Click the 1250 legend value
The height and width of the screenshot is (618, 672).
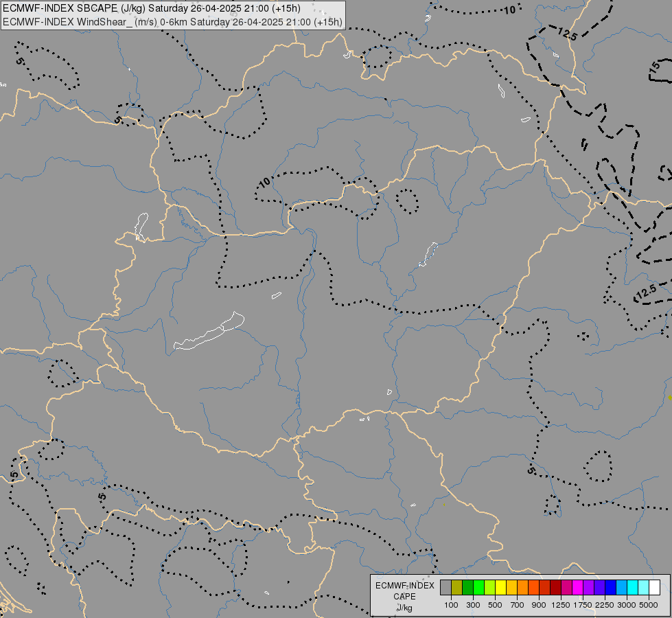(561, 605)
